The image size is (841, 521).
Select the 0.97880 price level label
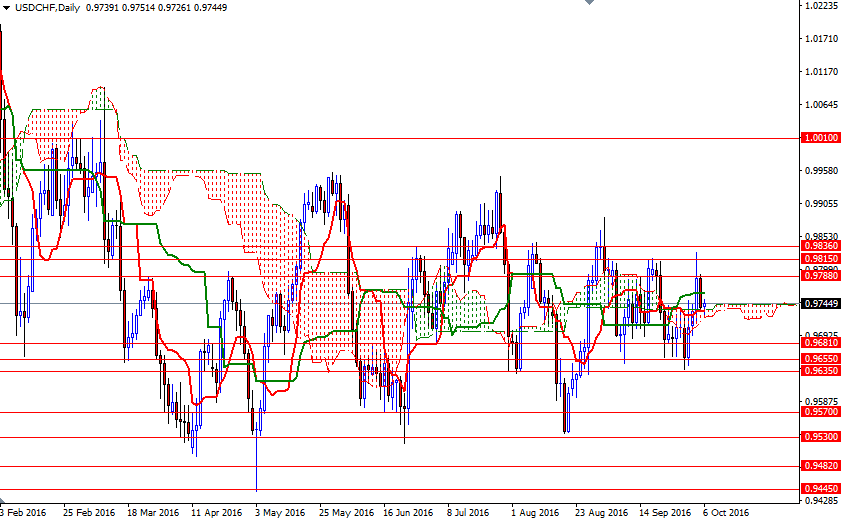point(820,276)
